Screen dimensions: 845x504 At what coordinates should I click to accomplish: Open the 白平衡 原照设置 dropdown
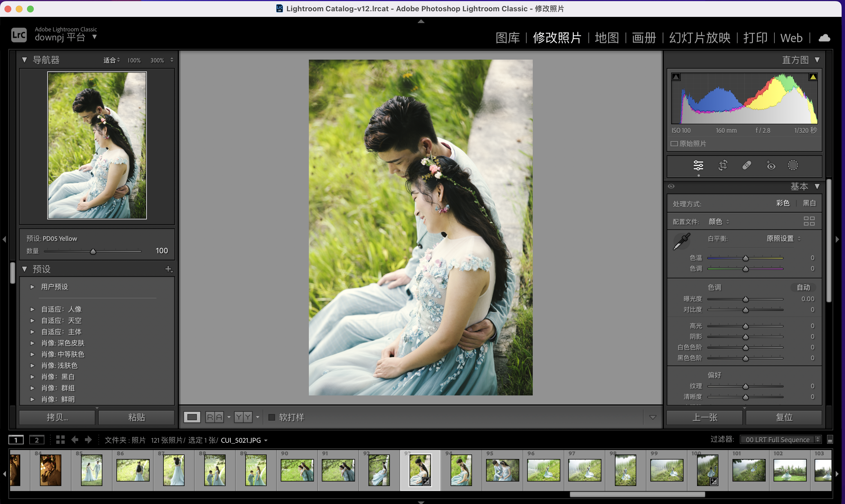tap(783, 238)
